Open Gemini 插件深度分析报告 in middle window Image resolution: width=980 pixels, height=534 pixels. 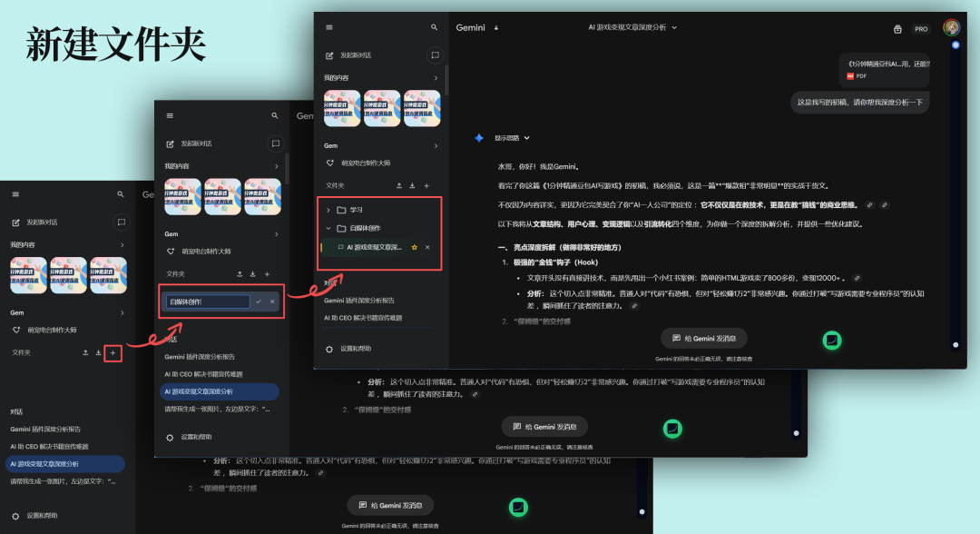coord(200,357)
